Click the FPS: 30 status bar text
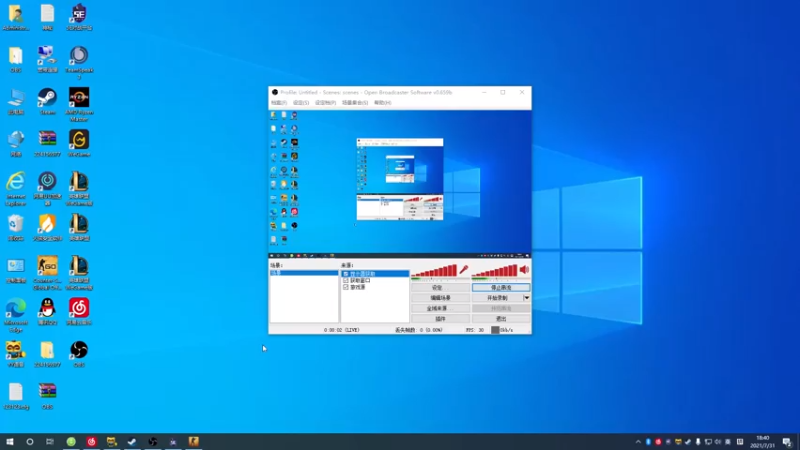 [x=474, y=330]
